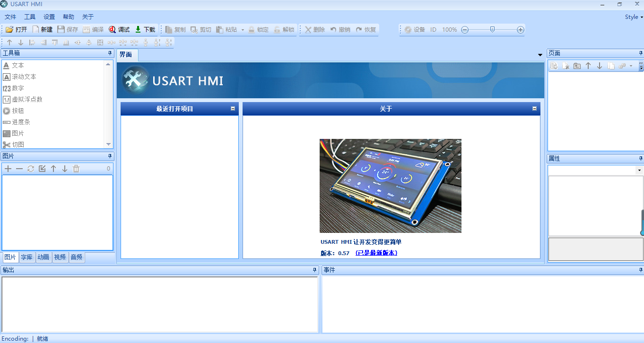Add a picture with the plus icon
The image size is (644, 343).
click(8, 169)
